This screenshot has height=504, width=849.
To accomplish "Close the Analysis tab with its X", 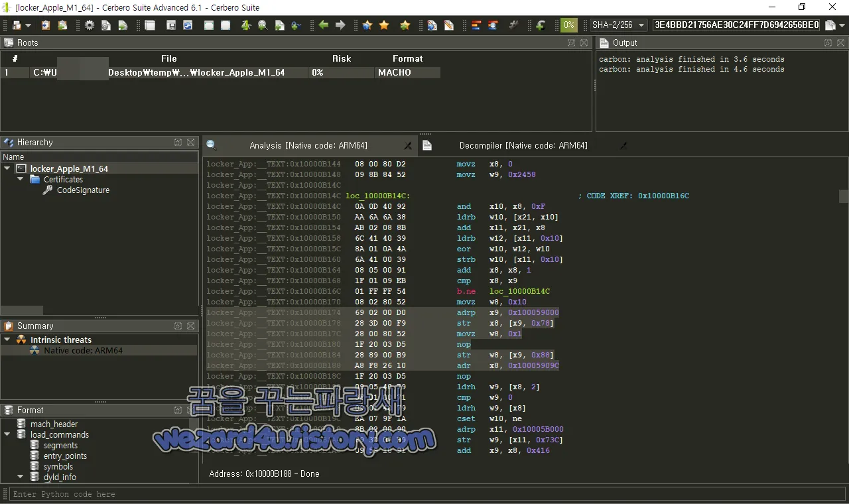I will tap(408, 145).
